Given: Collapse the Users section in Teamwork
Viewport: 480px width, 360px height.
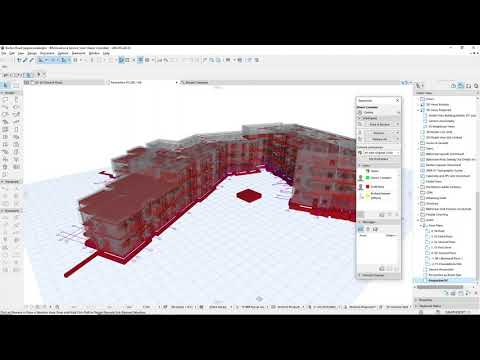Looking at the screenshot, I should [360, 165].
